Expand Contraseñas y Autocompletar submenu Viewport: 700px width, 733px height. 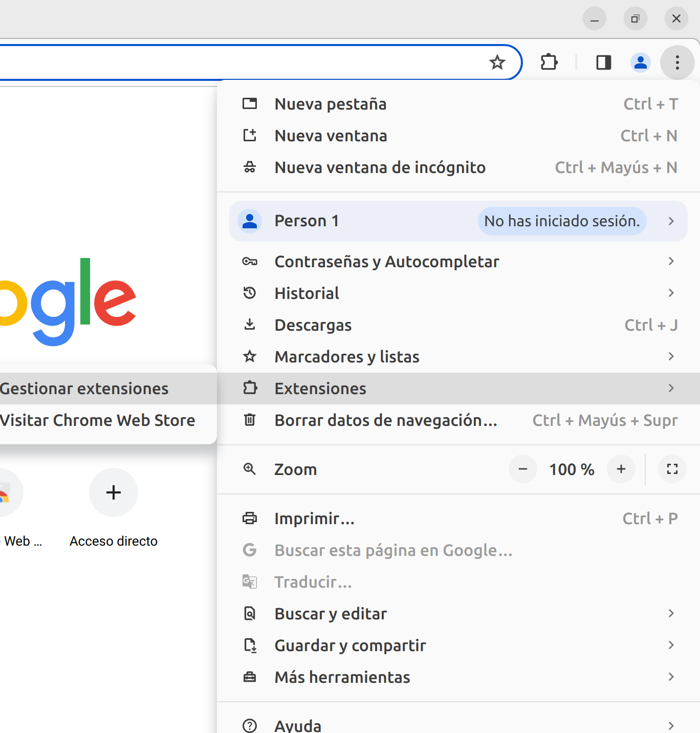(x=671, y=262)
